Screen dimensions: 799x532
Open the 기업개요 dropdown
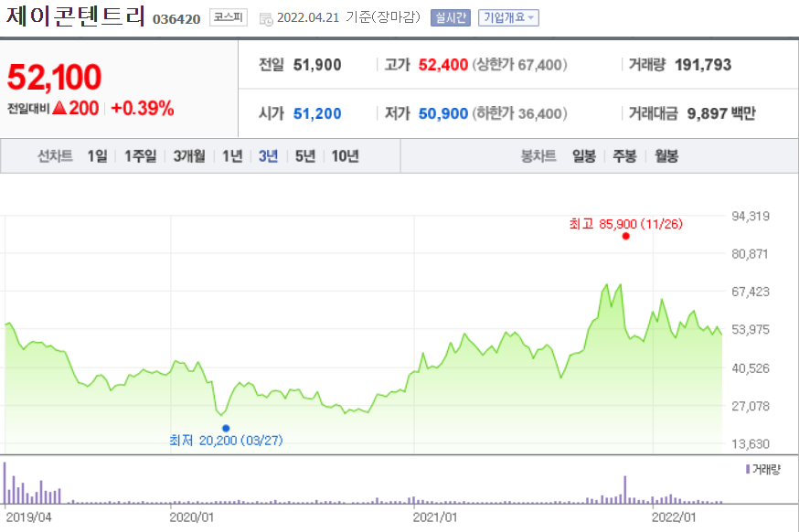pos(508,18)
